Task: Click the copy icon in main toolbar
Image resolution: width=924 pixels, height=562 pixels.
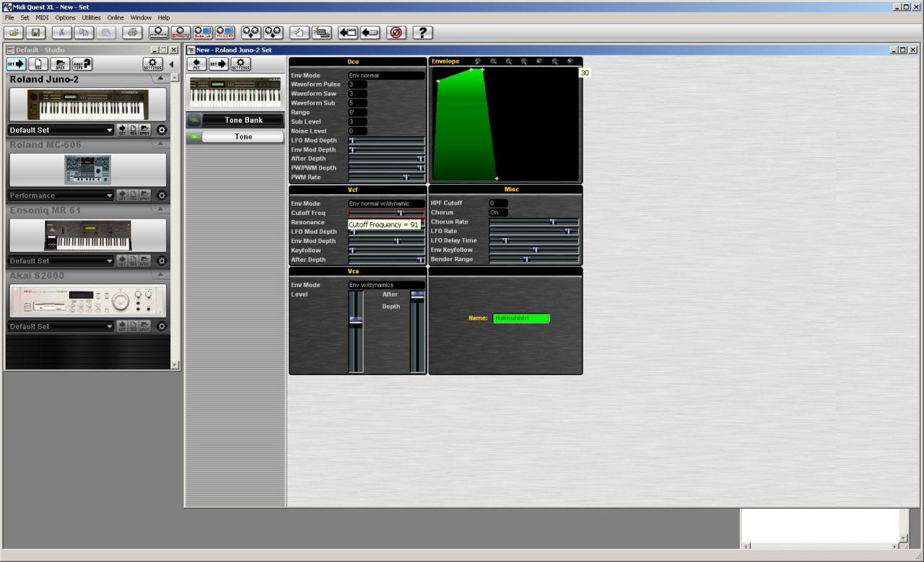Action: pyautogui.click(x=84, y=32)
